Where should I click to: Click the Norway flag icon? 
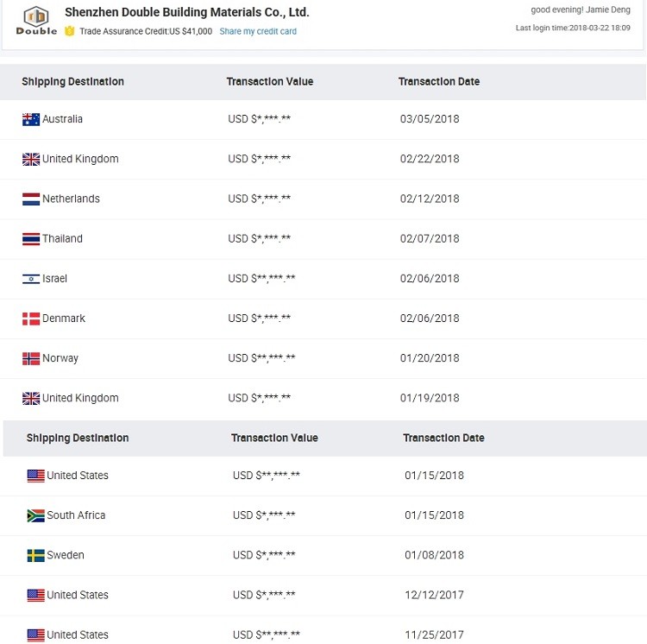(x=31, y=358)
